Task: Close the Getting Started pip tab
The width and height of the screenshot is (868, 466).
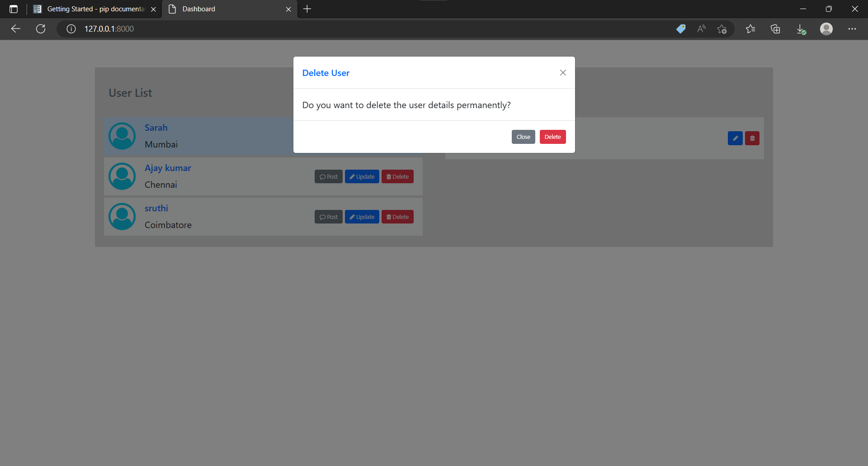Action: click(x=153, y=9)
